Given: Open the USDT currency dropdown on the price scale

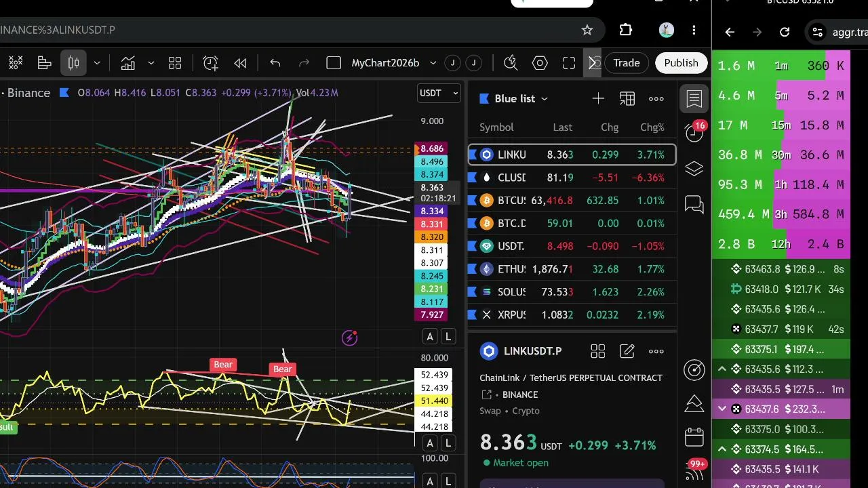Looking at the screenshot, I should pos(439,93).
